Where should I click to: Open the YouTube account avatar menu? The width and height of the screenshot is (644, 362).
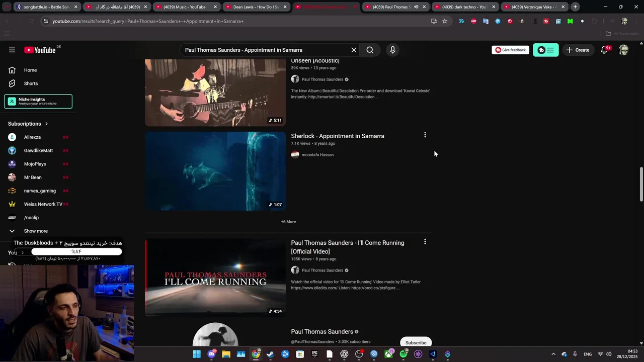624,50
